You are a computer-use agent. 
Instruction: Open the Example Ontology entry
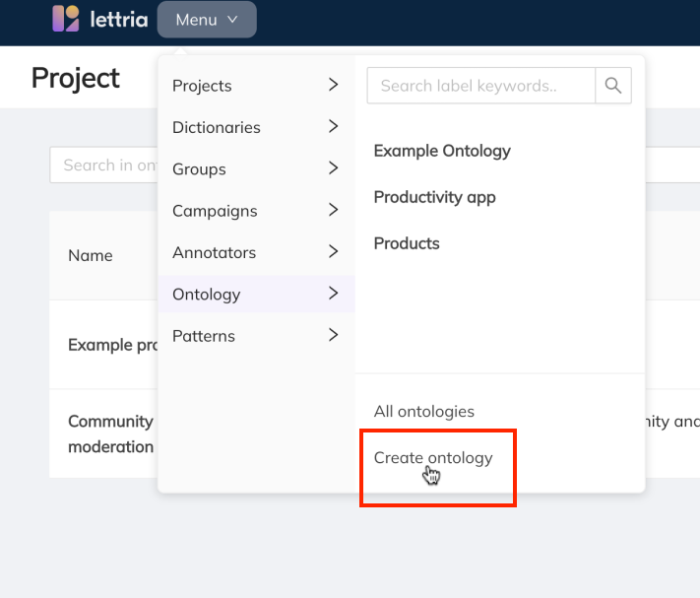coord(442,151)
